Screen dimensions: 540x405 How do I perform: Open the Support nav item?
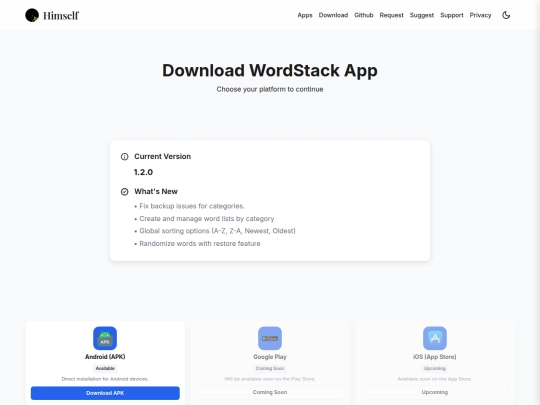coord(452,15)
